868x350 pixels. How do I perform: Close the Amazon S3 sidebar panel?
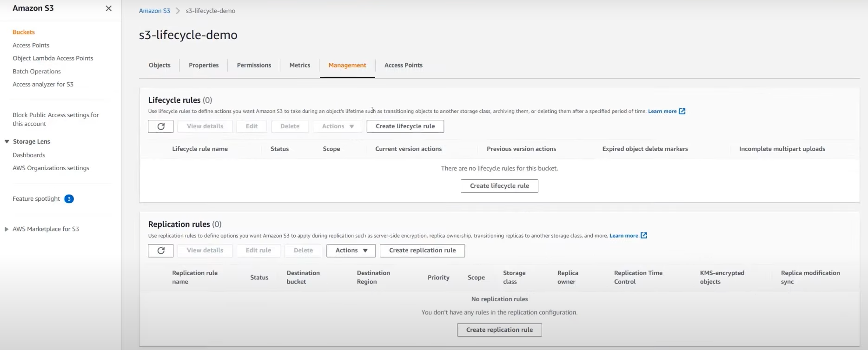coord(108,8)
